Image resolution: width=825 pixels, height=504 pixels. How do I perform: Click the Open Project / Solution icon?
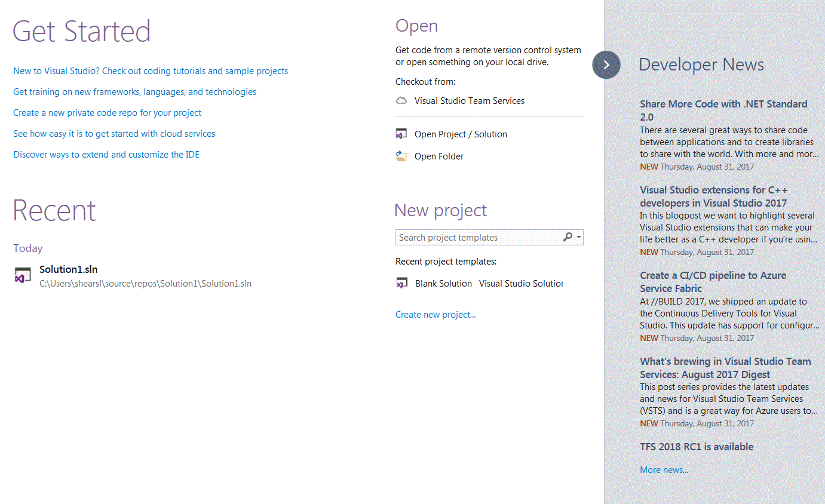[x=401, y=134]
